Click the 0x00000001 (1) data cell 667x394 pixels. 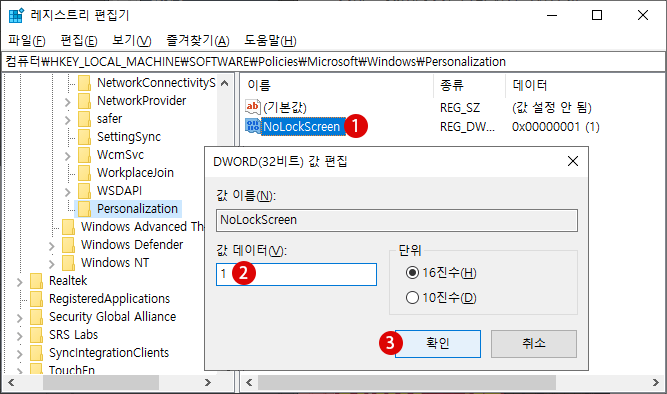556,127
